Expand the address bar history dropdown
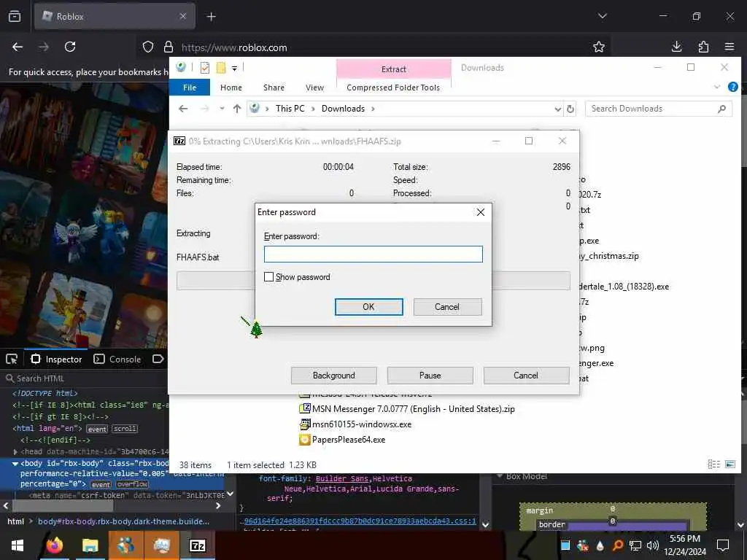Image resolution: width=747 pixels, height=560 pixels. 557,109
